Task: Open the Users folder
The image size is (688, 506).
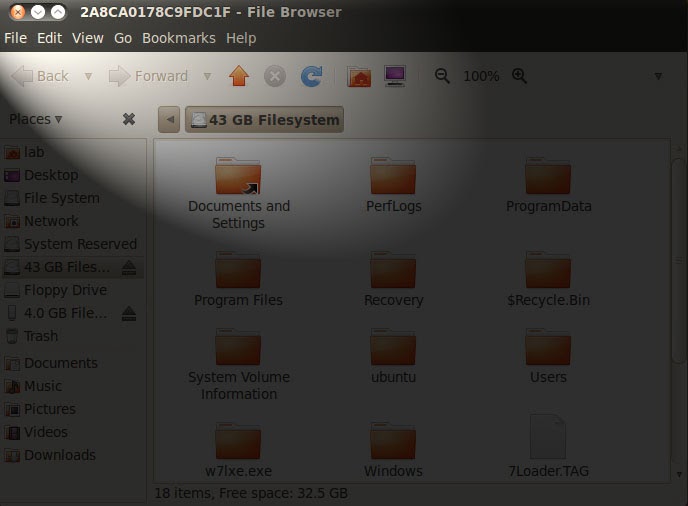Action: (x=548, y=356)
